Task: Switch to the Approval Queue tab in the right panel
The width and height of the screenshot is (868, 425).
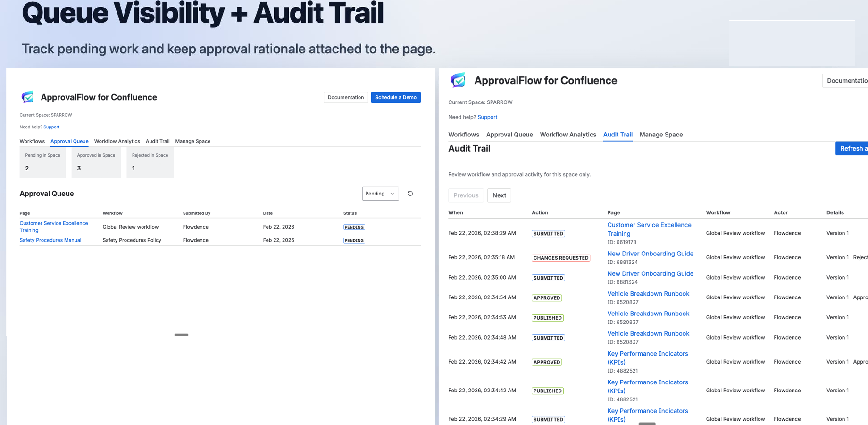Action: pos(509,135)
